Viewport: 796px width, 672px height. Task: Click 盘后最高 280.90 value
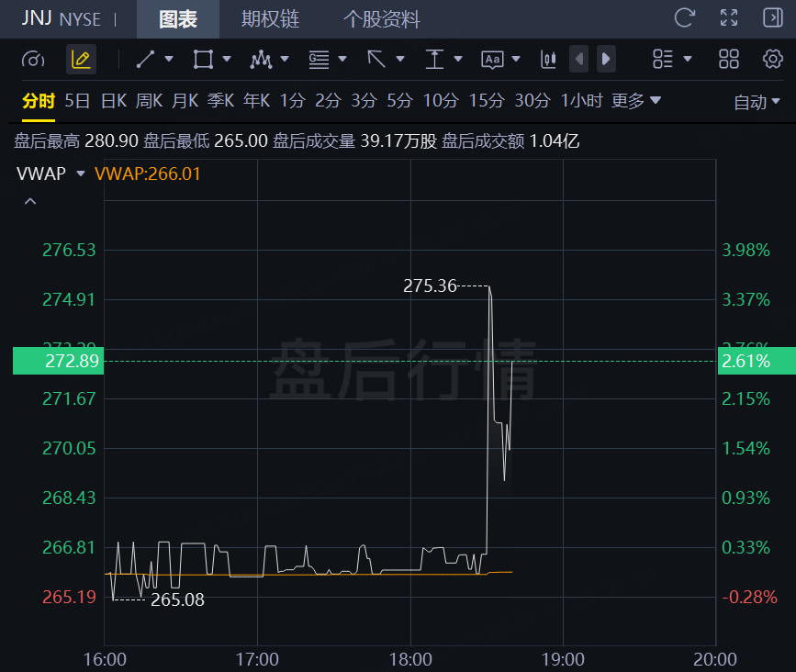coord(112,140)
